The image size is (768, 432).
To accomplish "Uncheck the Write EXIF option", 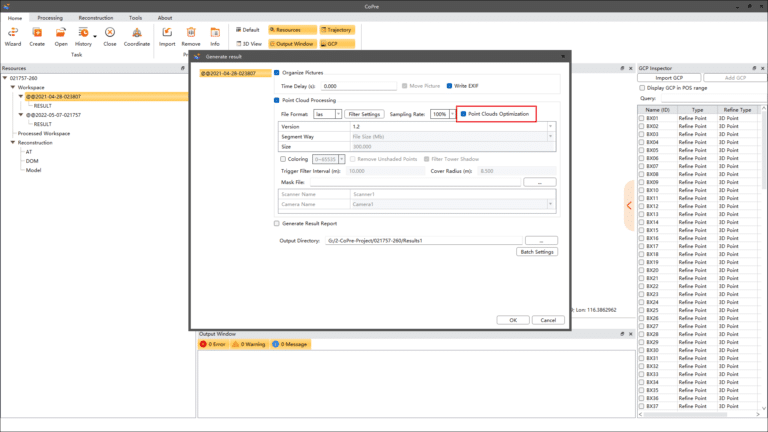I will [449, 86].
